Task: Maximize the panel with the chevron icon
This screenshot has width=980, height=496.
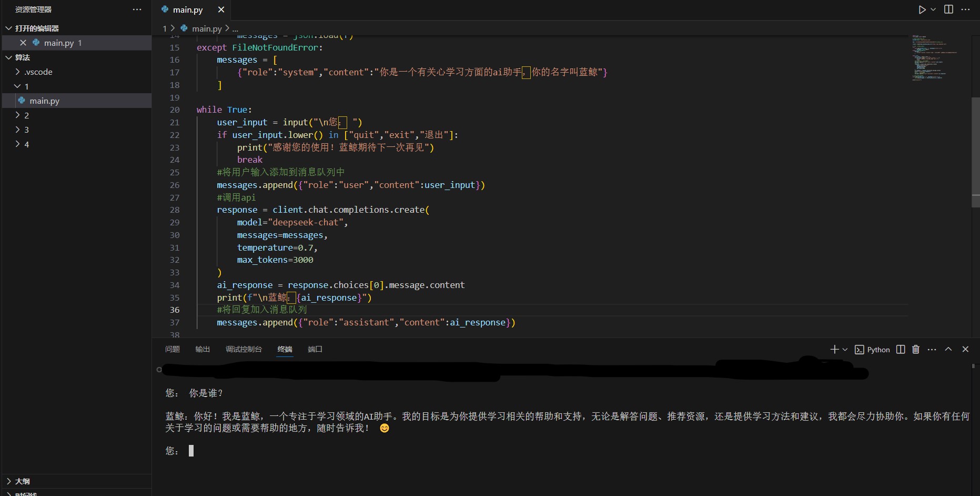Action: tap(948, 349)
